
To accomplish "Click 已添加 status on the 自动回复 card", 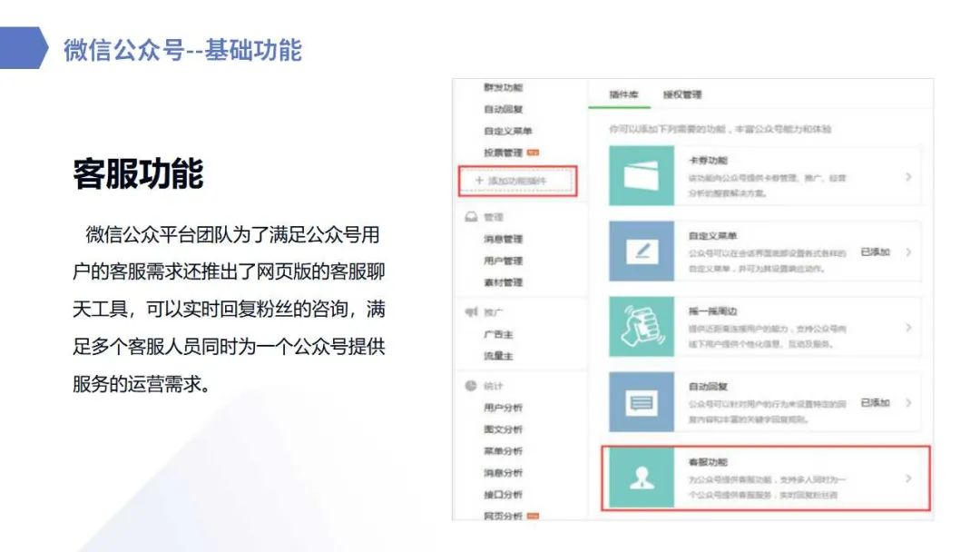I will [875, 402].
